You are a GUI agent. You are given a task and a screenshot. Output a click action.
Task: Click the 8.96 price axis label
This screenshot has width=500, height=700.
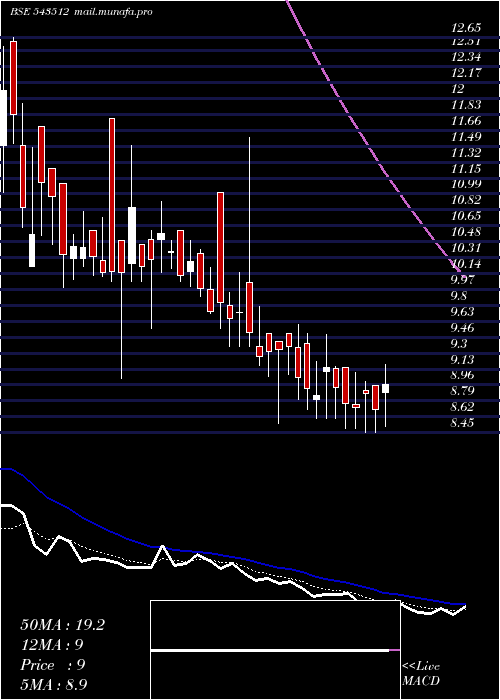pyautogui.click(x=464, y=375)
